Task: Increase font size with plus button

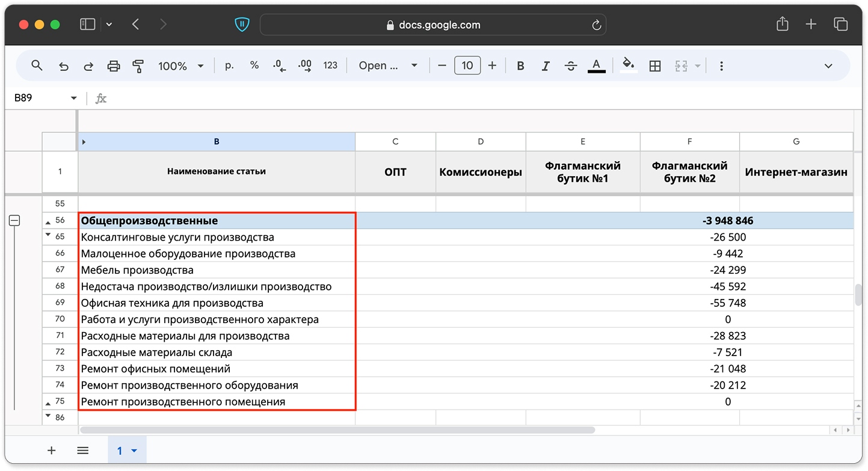Action: 492,66
